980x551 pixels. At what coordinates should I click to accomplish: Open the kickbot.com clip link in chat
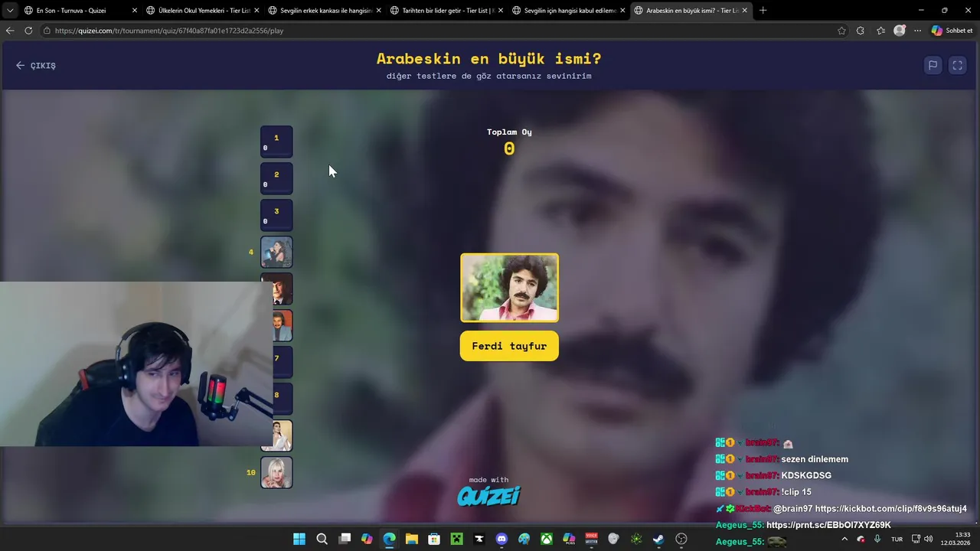point(891,509)
